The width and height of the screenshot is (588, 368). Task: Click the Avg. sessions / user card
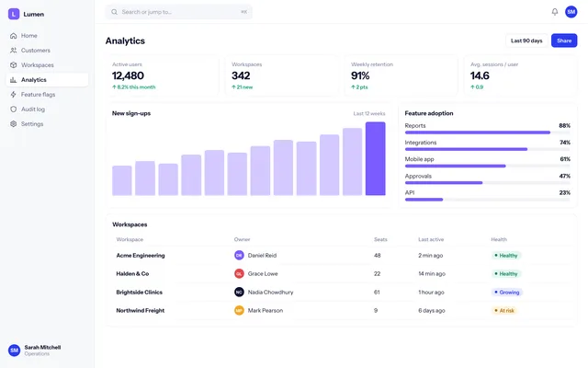pos(521,75)
